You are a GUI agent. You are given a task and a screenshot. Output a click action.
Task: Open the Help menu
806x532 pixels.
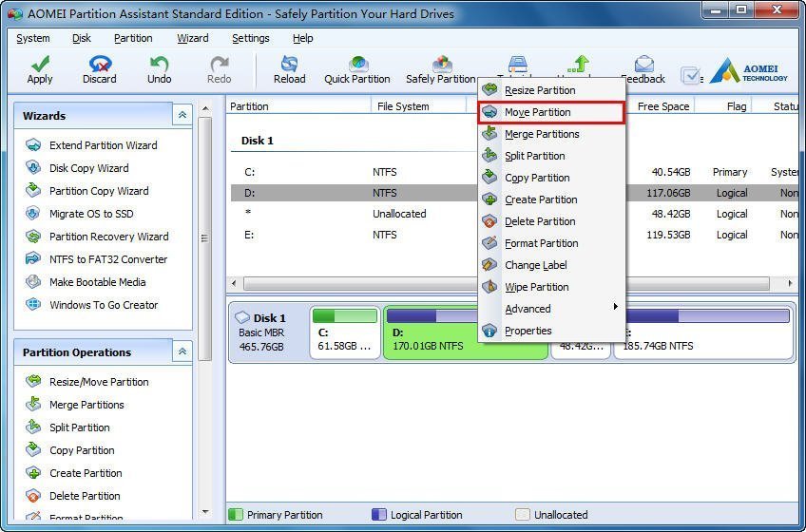coord(303,38)
